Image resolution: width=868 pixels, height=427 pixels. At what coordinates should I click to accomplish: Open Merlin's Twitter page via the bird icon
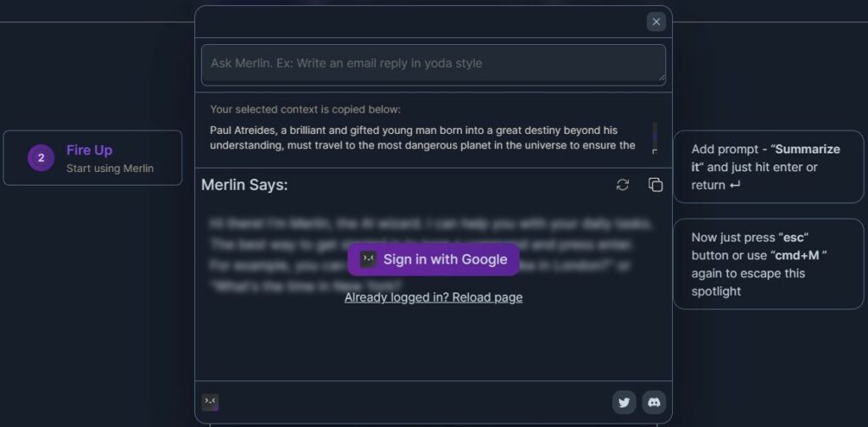(624, 402)
